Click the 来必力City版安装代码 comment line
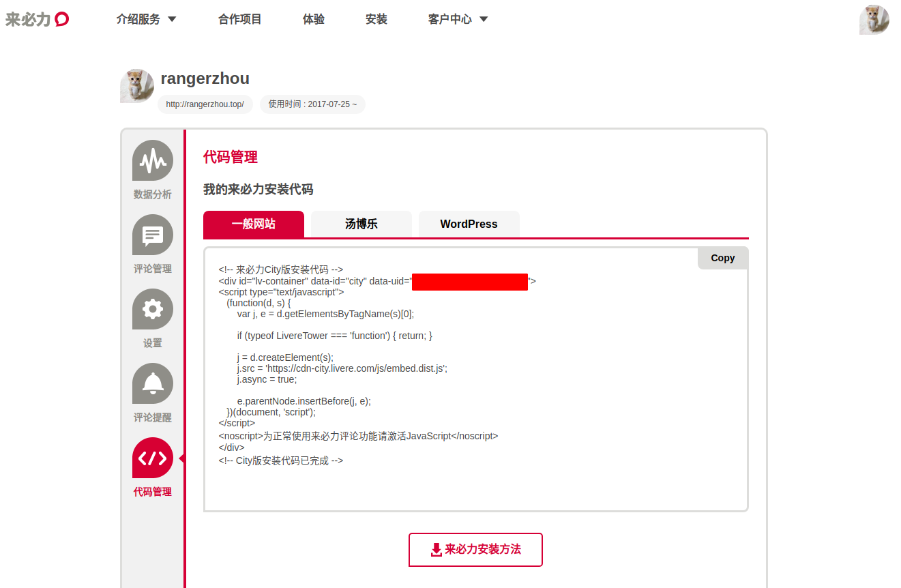This screenshot has width=901, height=588. coord(281,269)
